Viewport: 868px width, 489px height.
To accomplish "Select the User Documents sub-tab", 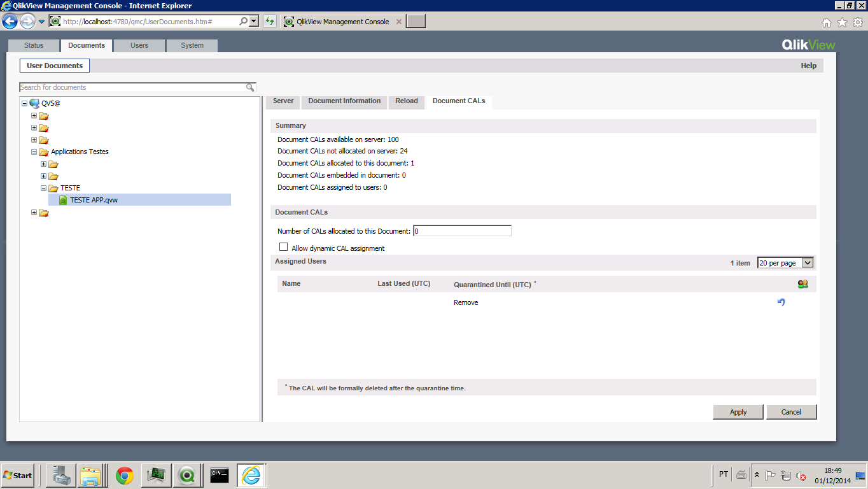I will 55,66.
